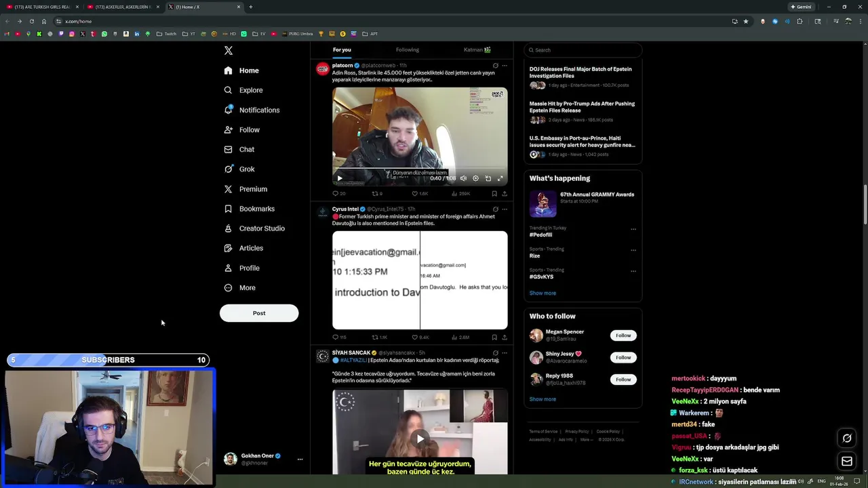Bookmark the platcorn post

click(x=494, y=194)
